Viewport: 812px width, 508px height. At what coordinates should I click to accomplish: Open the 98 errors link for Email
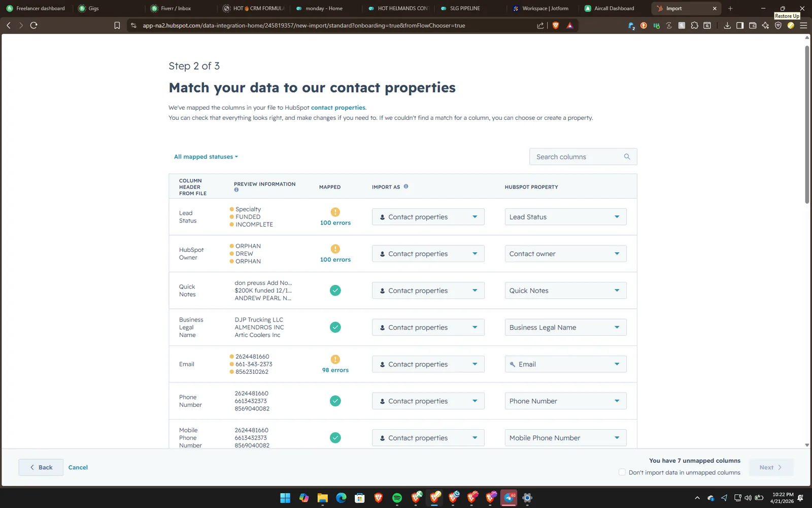coord(335,370)
